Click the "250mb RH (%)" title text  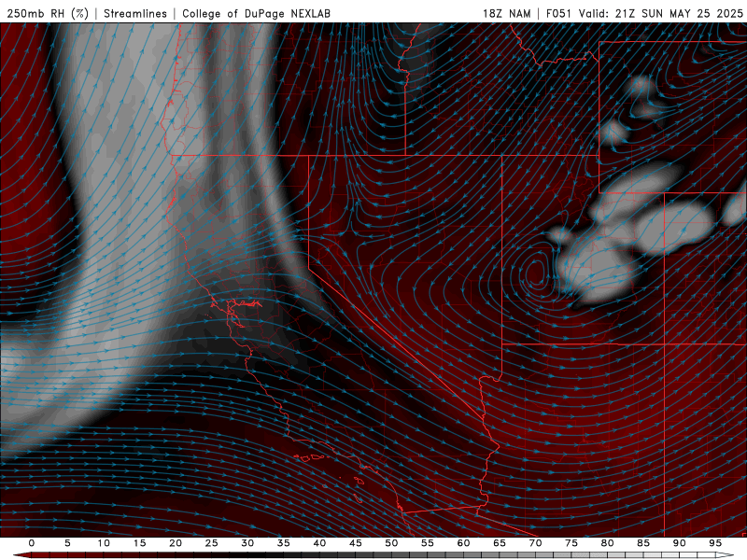click(x=48, y=13)
